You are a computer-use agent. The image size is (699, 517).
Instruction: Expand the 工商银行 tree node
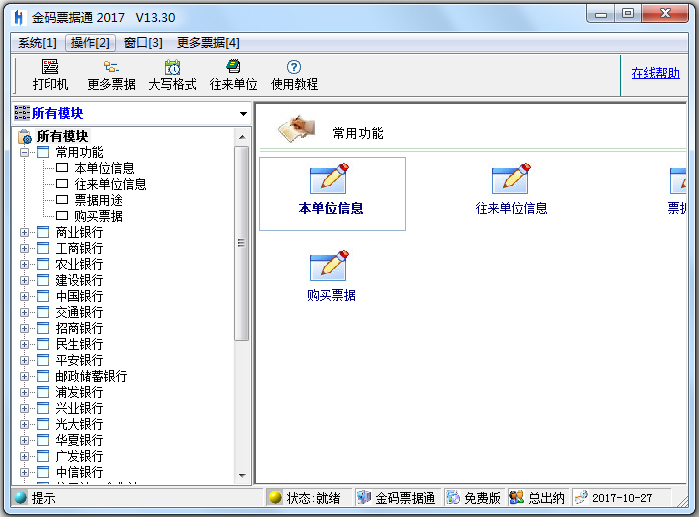click(x=25, y=248)
